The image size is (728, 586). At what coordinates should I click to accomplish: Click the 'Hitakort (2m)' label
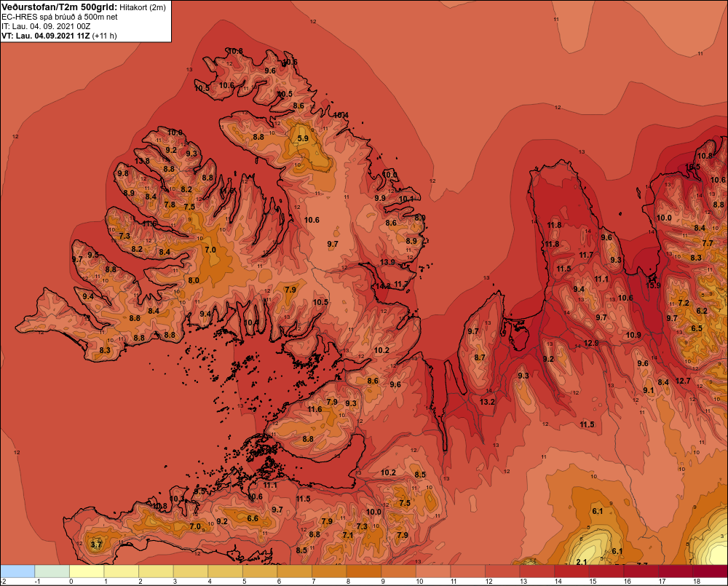tap(142, 7)
